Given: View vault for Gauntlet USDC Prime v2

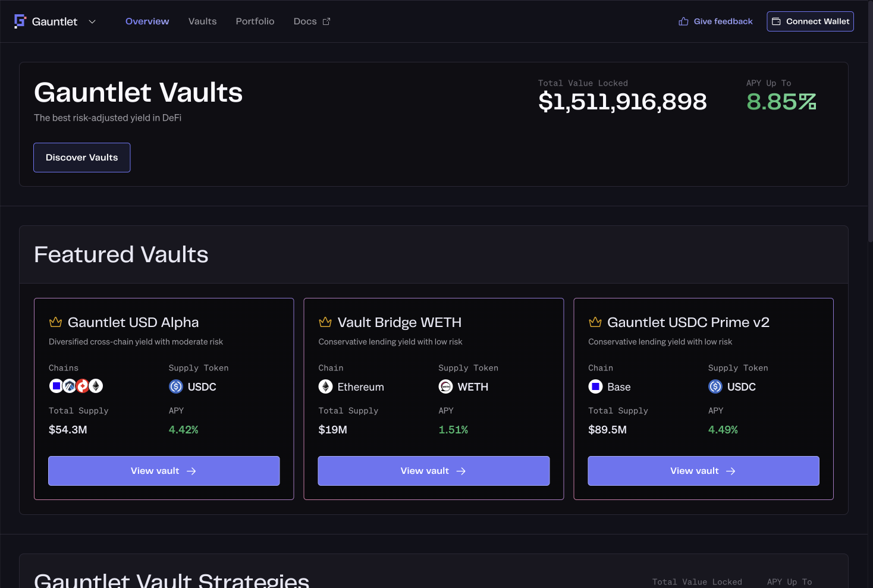Looking at the screenshot, I should tap(704, 471).
